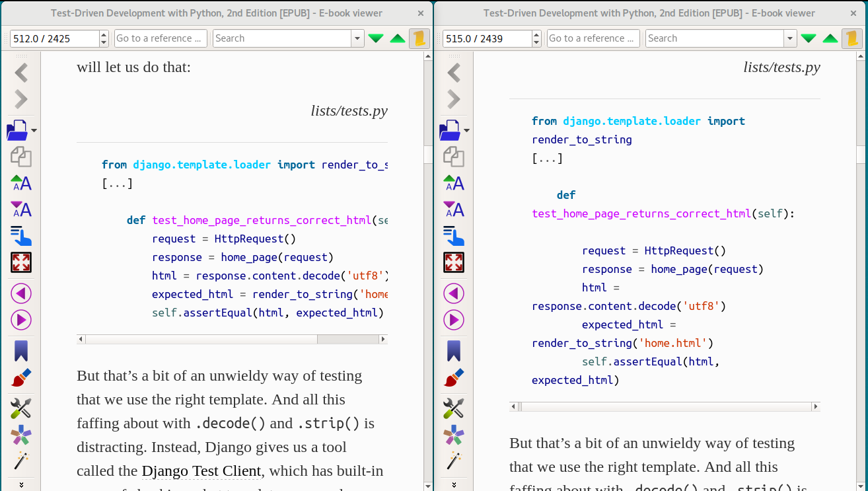Screen dimensions: 868x491
Task: Click Search field in right viewer
Action: [715, 38]
